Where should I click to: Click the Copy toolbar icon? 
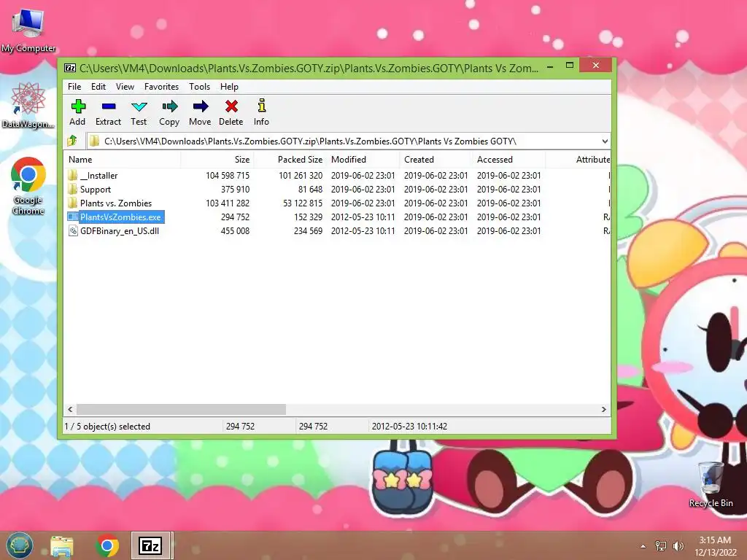coord(169,106)
